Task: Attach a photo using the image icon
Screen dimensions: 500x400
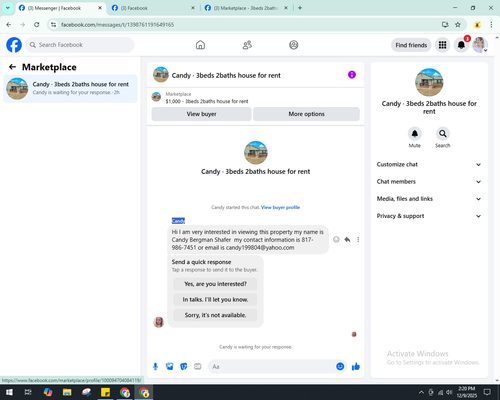Action: click(x=170, y=367)
